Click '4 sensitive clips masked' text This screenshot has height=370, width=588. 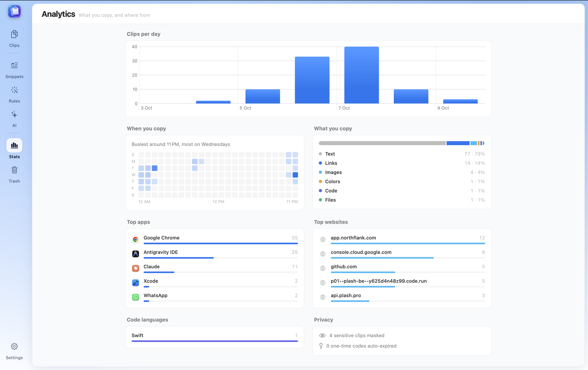pos(357,336)
